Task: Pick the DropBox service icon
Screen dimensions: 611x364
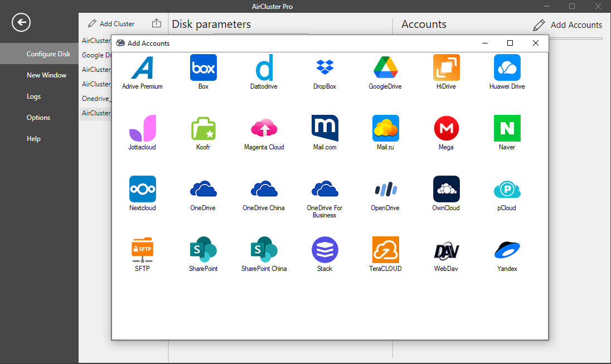Action: (x=324, y=68)
